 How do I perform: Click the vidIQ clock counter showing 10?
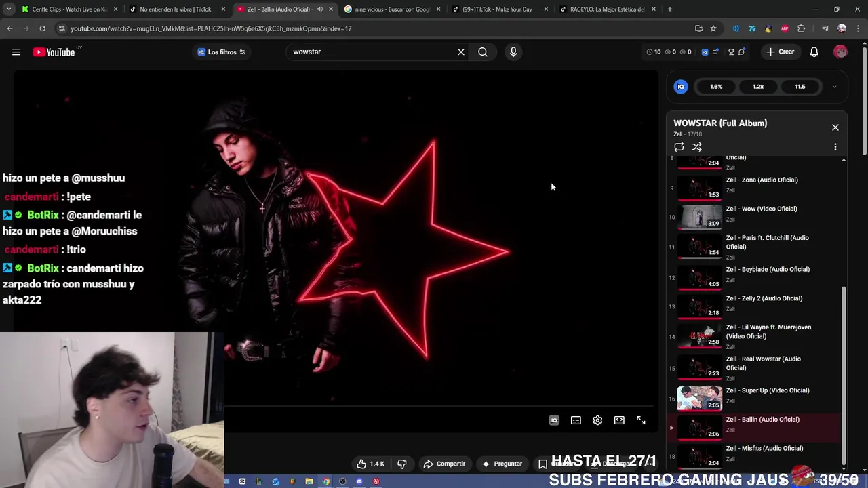pyautogui.click(x=654, y=52)
